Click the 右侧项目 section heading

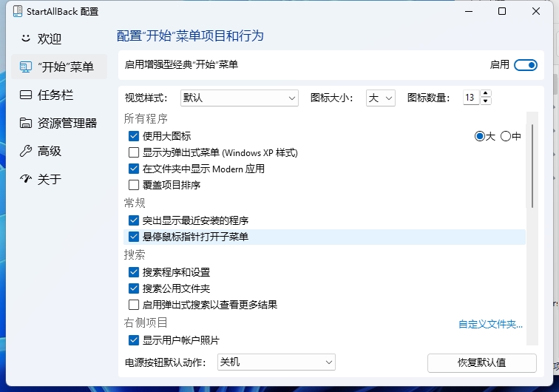pos(146,322)
